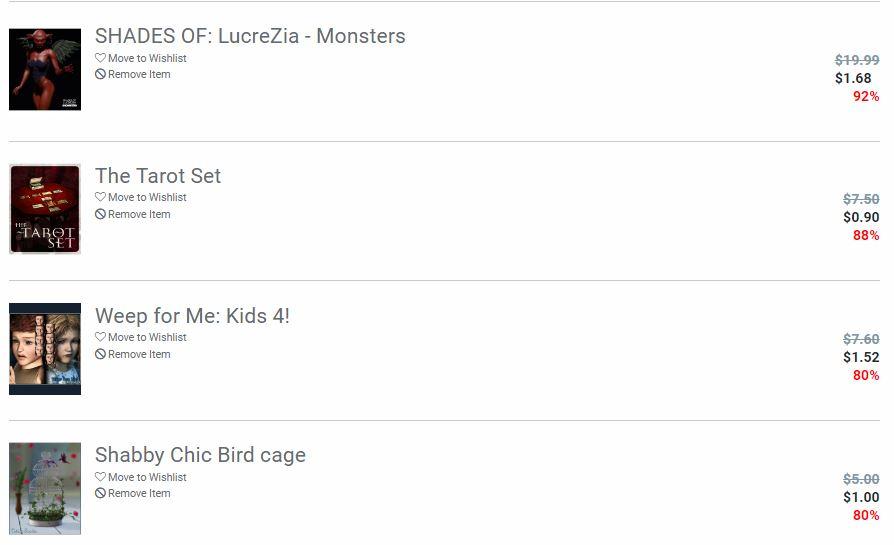Click The Tarot Set product thumbnail
Viewport: 894px width, 545px height.
(45, 209)
